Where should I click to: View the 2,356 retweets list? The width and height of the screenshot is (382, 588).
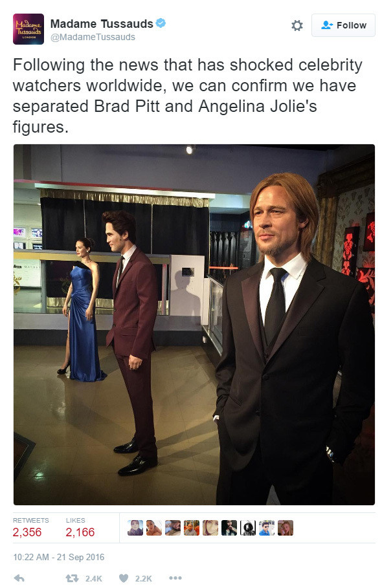coord(31,527)
